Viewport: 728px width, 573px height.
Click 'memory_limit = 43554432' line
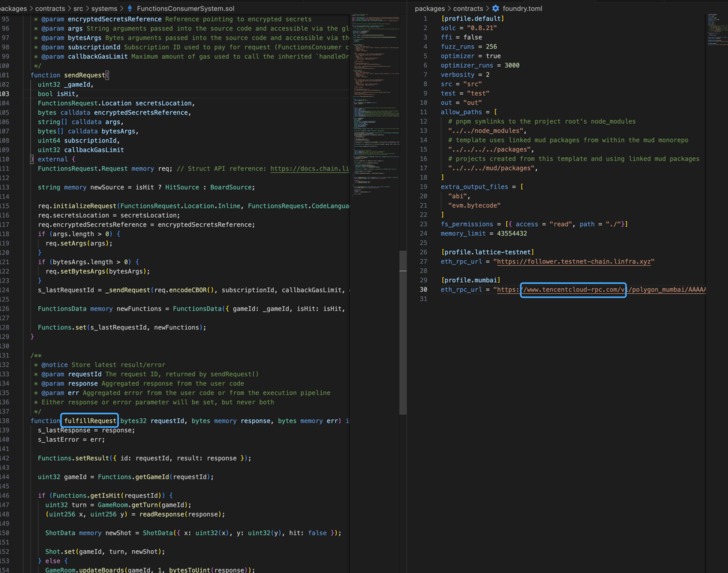483,234
